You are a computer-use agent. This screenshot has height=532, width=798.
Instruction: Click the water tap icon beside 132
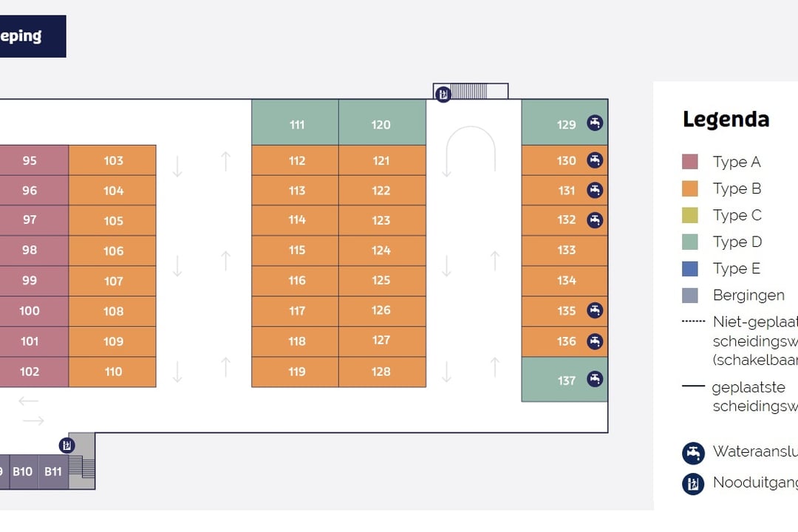point(594,220)
